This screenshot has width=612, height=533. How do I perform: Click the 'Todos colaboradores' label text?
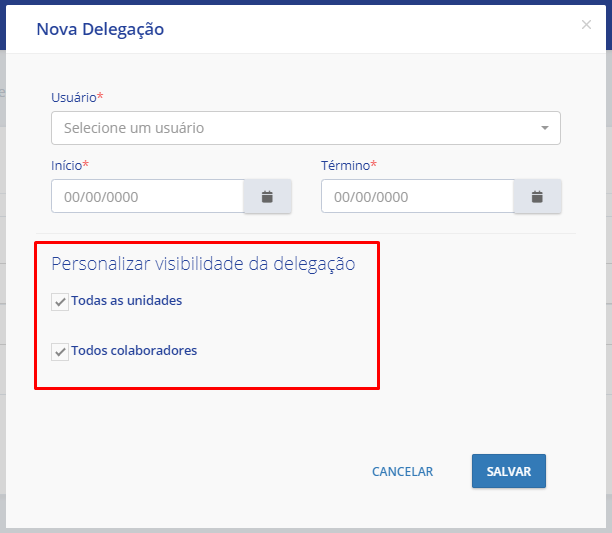[x=134, y=351]
